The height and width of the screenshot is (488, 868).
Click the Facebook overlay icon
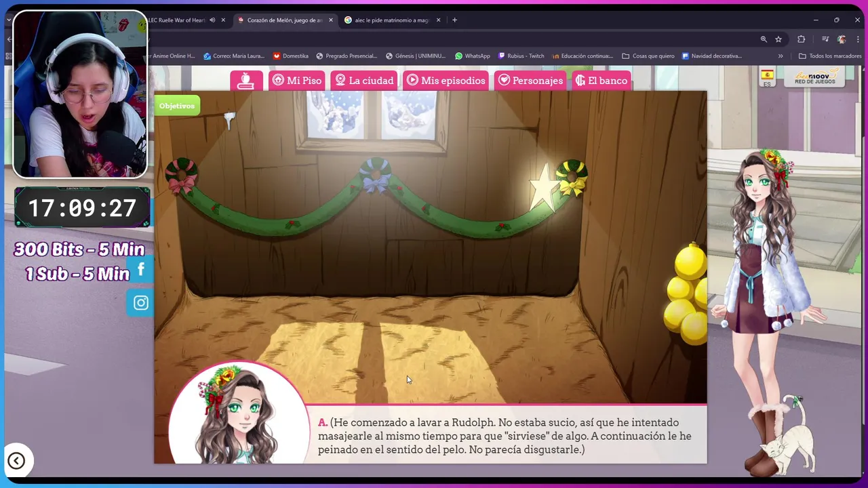pos(140,270)
